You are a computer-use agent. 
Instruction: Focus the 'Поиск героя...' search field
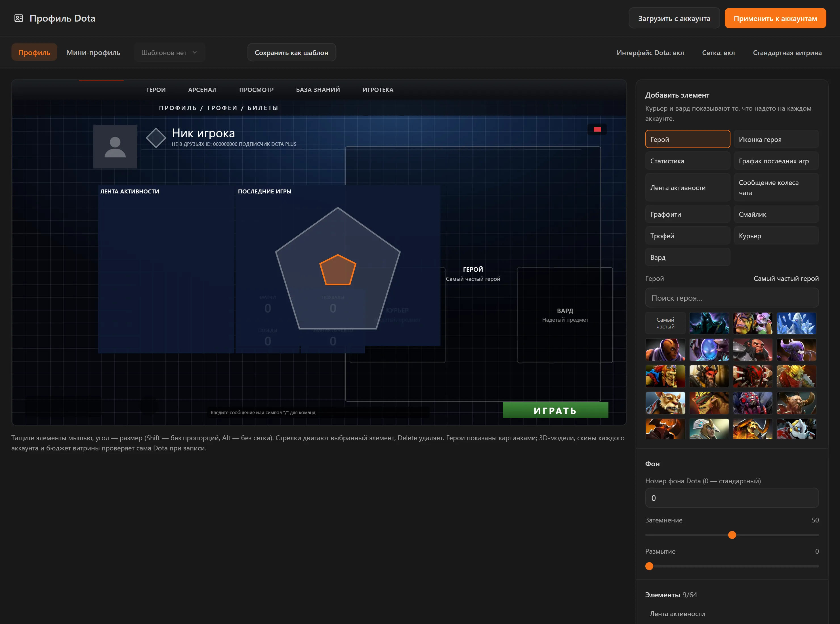click(x=732, y=298)
